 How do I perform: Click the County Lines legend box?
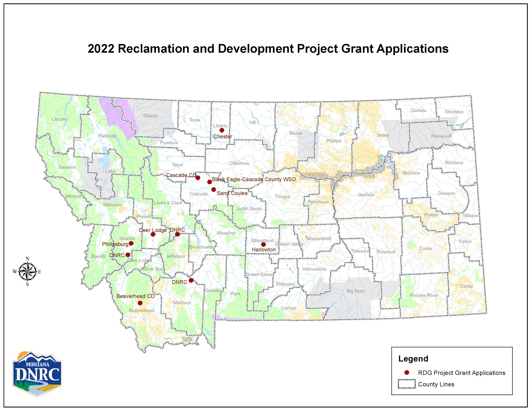coord(407,384)
